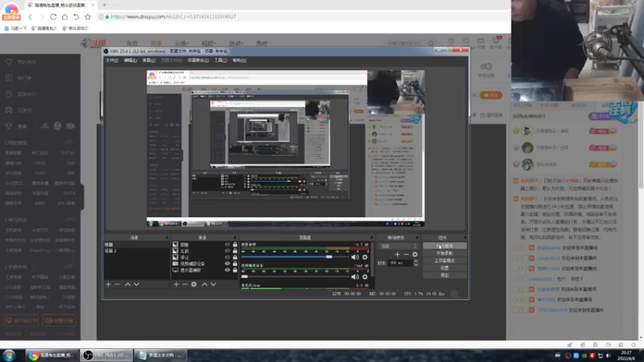Switch to the OBS taskbar button
644x362 pixels.
[x=106, y=355]
